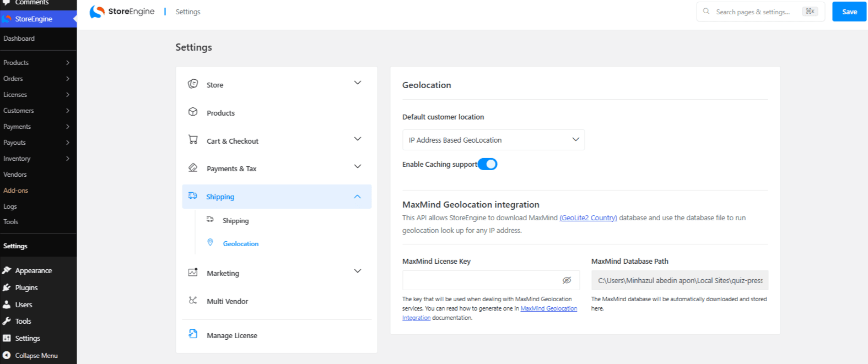
Task: Expand Cart & Checkout section chevron
Action: [358, 139]
